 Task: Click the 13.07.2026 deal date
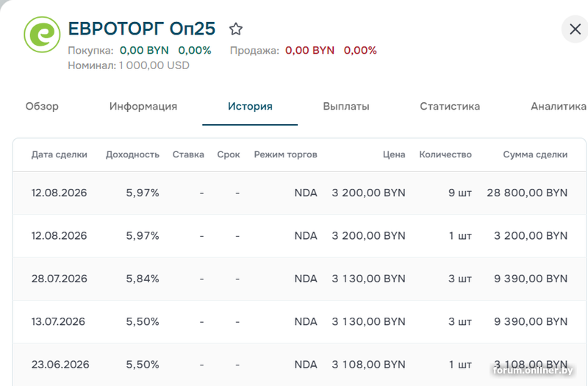coord(58,321)
